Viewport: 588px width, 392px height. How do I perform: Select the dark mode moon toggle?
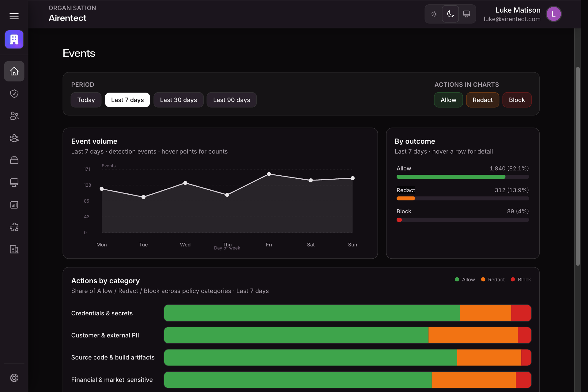pos(450,14)
